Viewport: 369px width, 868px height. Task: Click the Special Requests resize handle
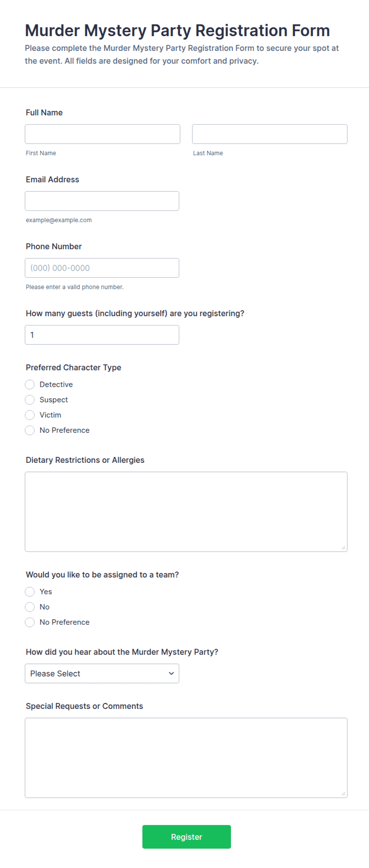343,794
